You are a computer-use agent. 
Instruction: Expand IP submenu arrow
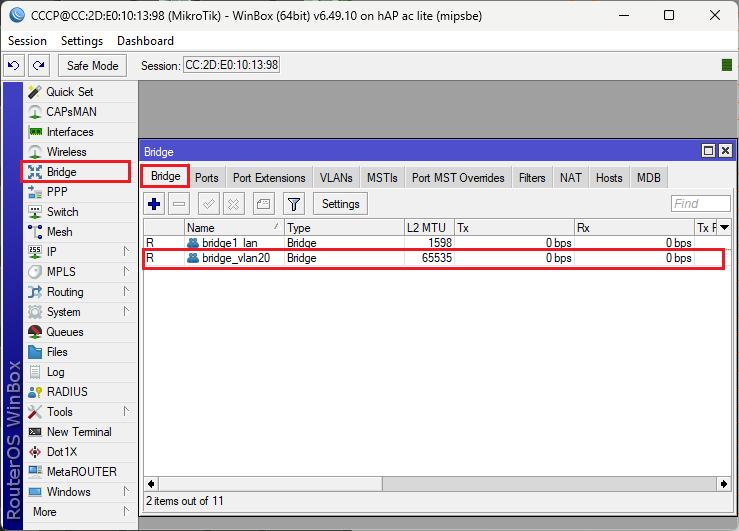(126, 251)
